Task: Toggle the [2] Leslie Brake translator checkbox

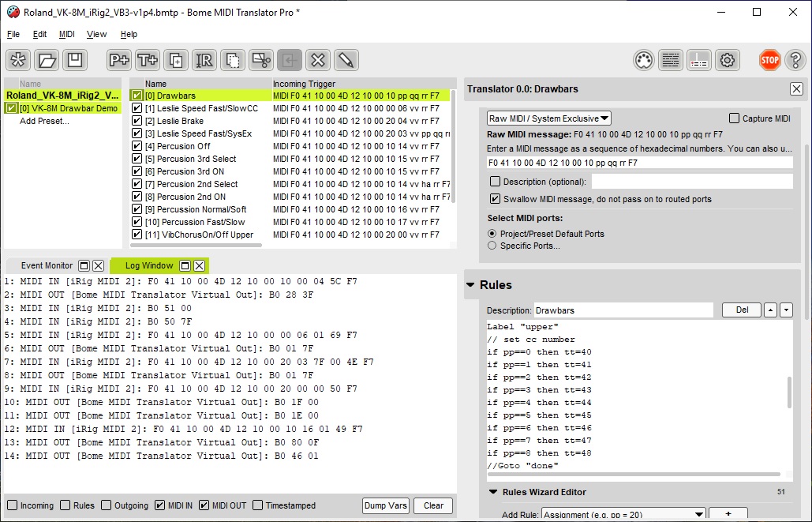Action: pos(137,121)
